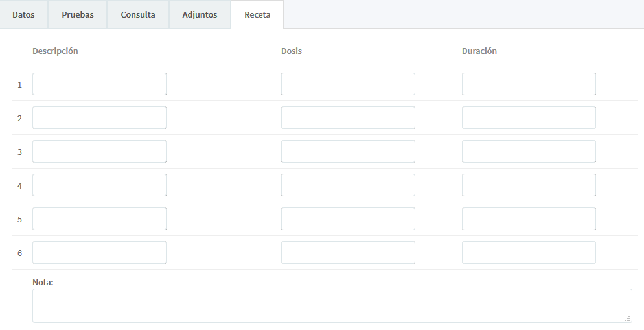Click the row 6 Descripción input
Image resolution: width=644 pixels, height=330 pixels.
point(99,253)
